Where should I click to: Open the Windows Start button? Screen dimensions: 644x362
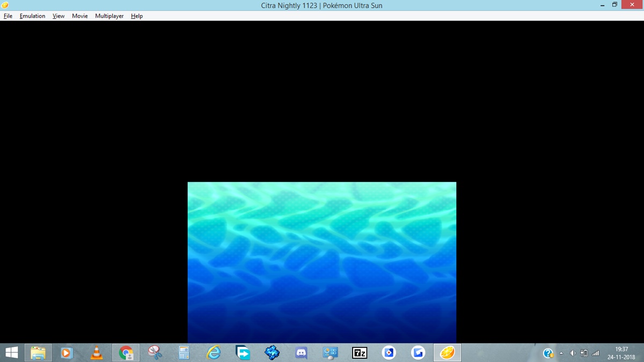click(11, 353)
